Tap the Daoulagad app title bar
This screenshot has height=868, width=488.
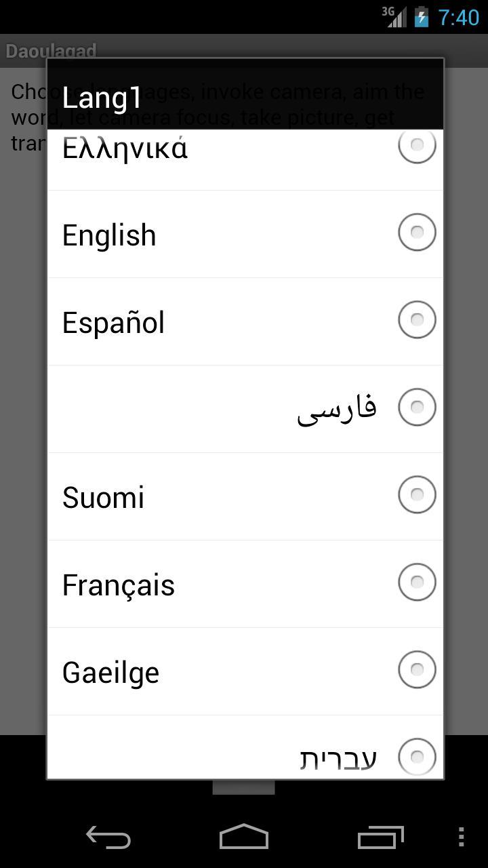point(52,51)
